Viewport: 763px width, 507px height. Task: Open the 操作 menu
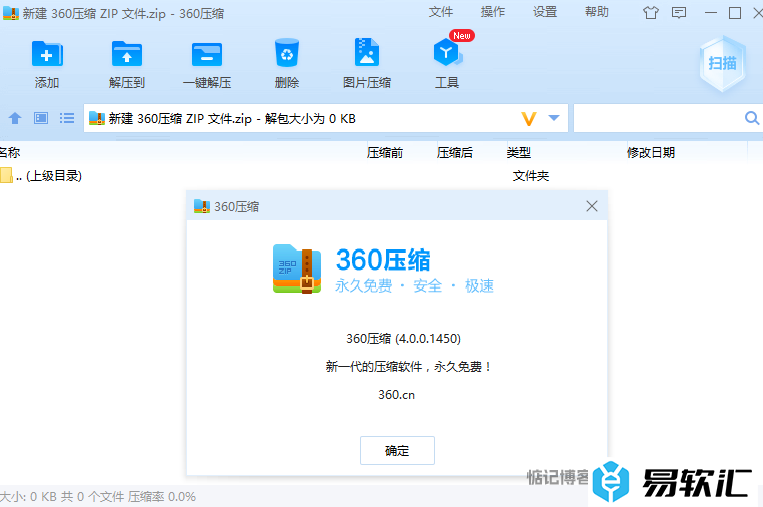(493, 12)
